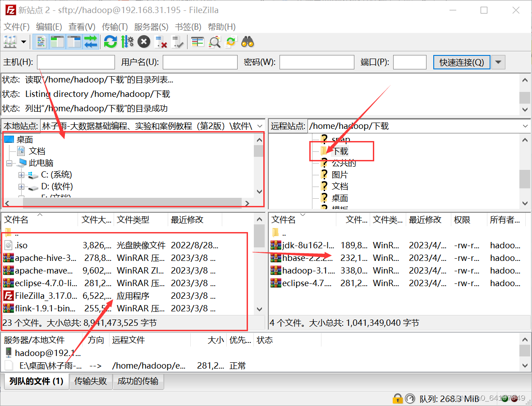The image size is (532, 406).
Task: Open quick connect history dropdown
Action: (x=498, y=62)
